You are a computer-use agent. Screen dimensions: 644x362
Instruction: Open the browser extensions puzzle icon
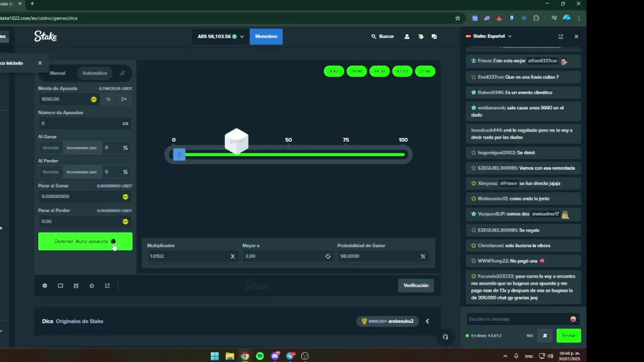(536, 18)
